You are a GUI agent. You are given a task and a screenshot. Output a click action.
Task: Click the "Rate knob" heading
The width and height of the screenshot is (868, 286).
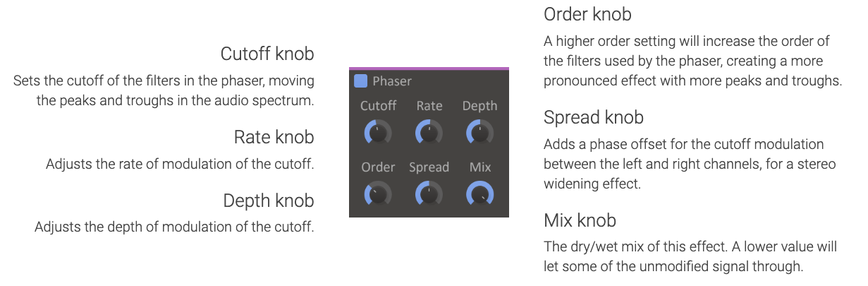[274, 137]
